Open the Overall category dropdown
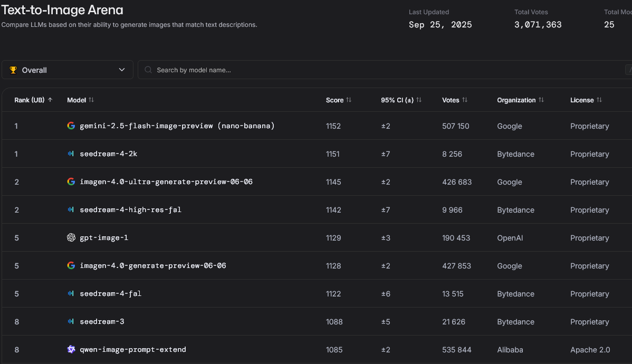Image resolution: width=632 pixels, height=364 pixels. (68, 70)
